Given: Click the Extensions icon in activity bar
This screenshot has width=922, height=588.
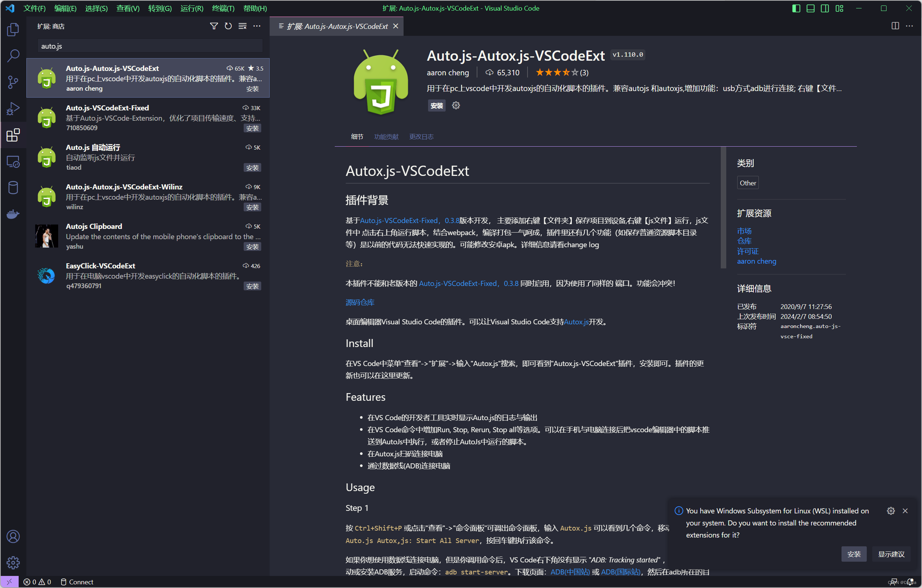Looking at the screenshot, I should pos(13,135).
